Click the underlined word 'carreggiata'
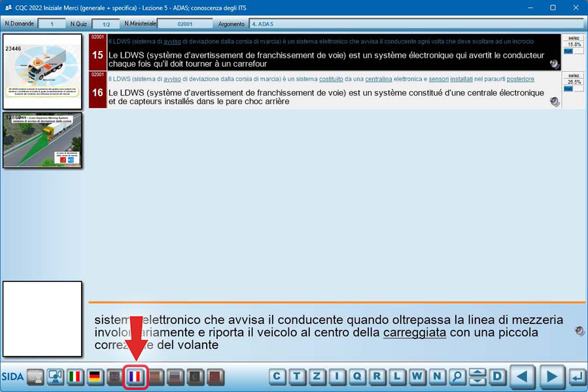 414,332
